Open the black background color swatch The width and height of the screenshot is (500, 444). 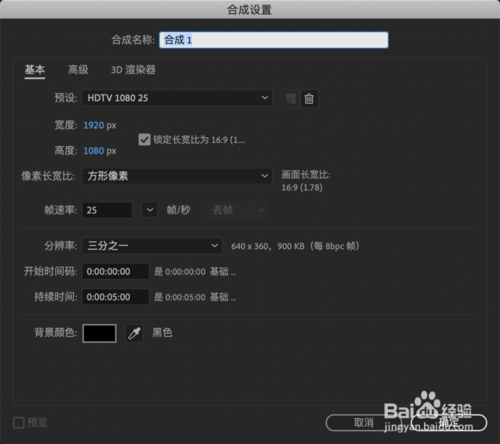99,333
